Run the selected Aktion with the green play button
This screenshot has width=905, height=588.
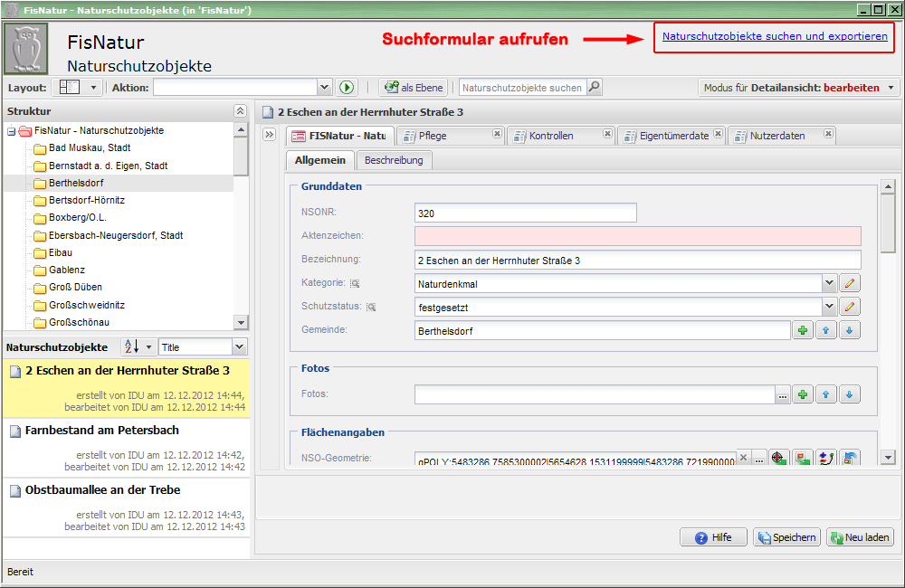346,88
